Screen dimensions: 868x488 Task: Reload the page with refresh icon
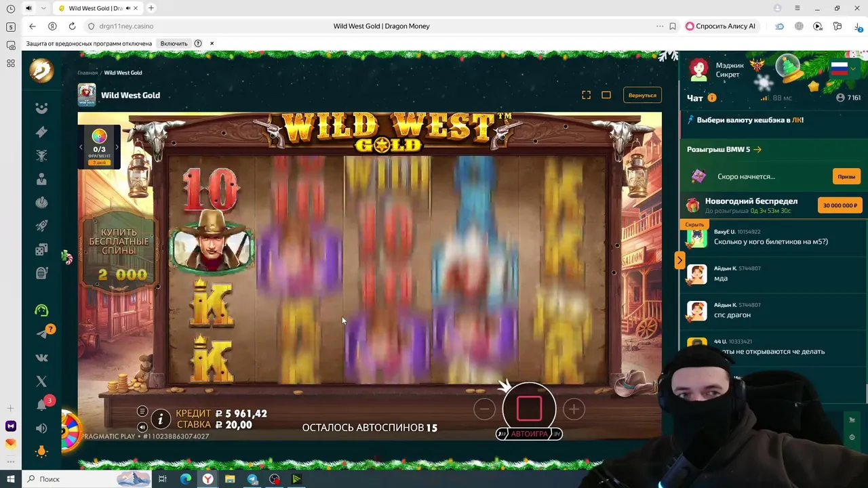(x=72, y=26)
